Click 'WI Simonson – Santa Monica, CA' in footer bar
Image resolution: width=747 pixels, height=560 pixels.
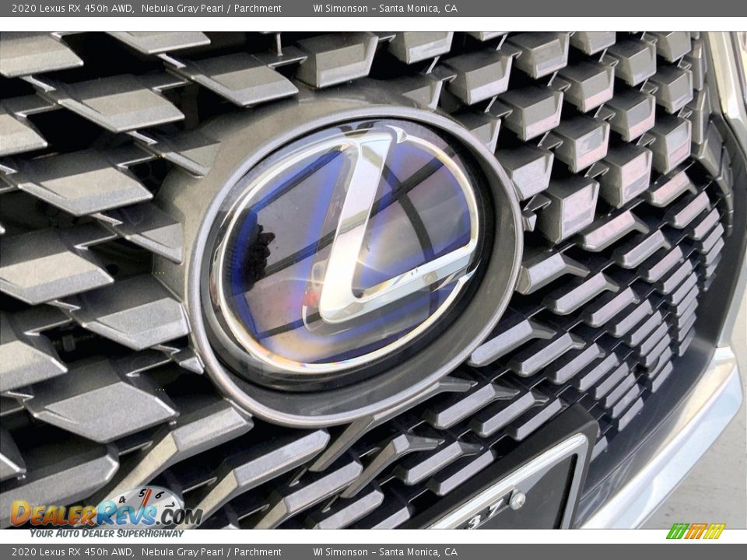click(x=385, y=552)
